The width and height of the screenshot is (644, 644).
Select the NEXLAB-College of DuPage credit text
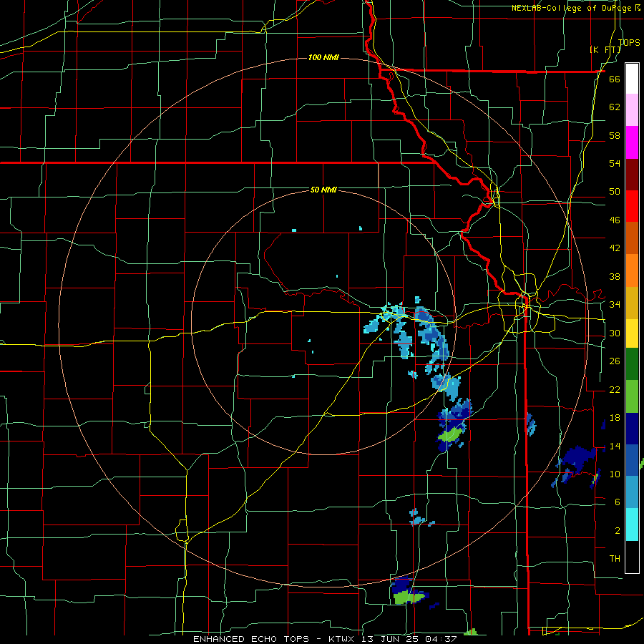[575, 8]
